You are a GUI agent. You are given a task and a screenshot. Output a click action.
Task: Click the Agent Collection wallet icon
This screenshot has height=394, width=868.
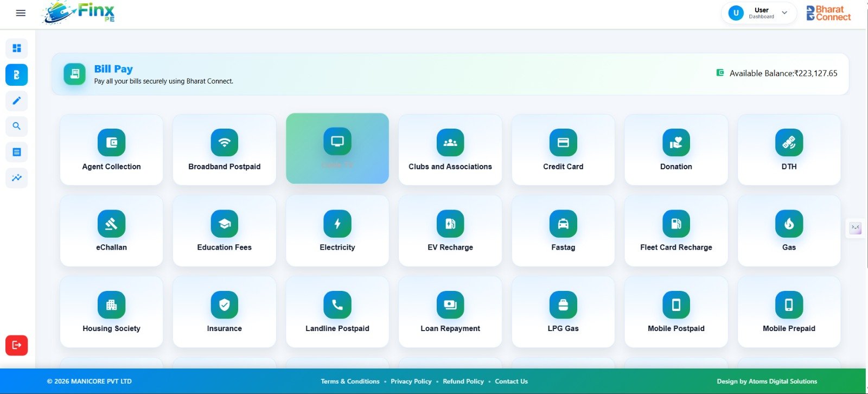111,142
